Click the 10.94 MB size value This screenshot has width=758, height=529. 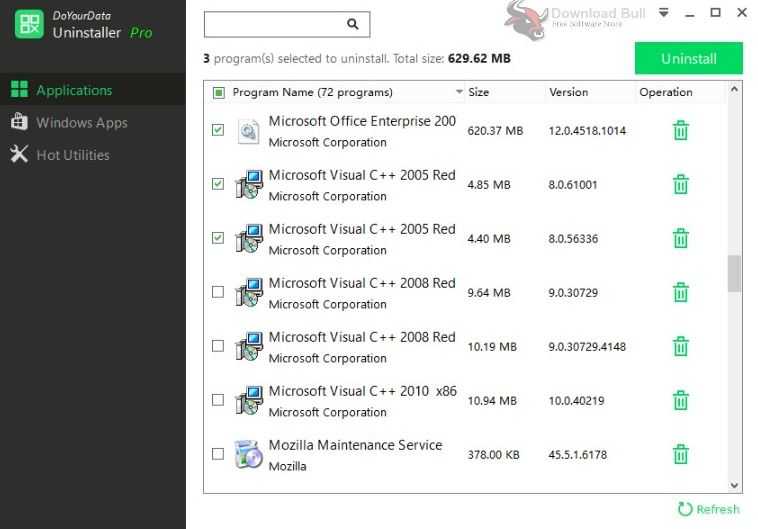click(492, 400)
